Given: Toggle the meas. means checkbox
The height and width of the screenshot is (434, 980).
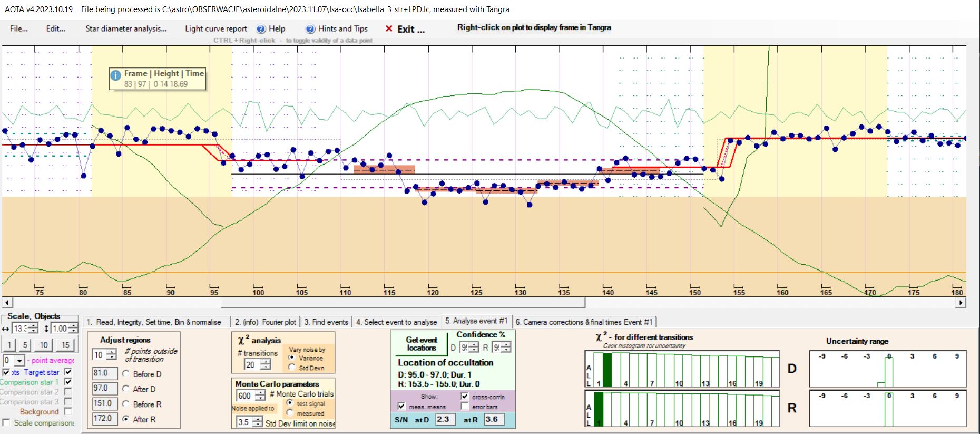Looking at the screenshot, I should (401, 406).
